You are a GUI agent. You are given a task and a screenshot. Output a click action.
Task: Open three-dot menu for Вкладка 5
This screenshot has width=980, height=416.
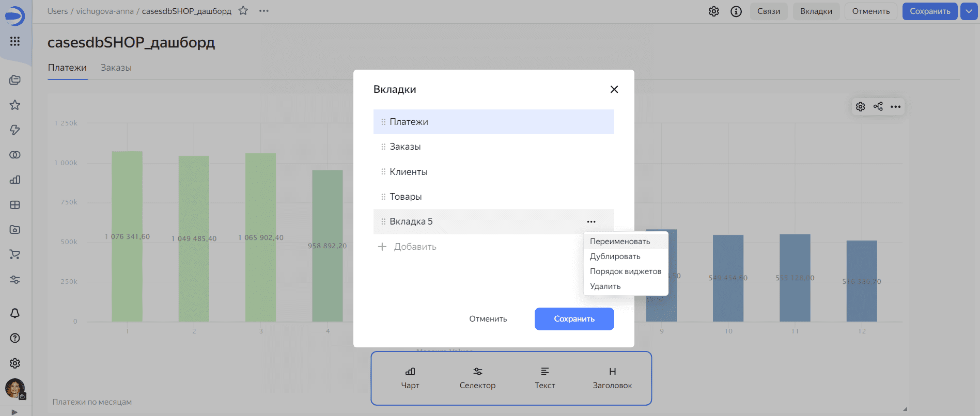click(x=592, y=221)
